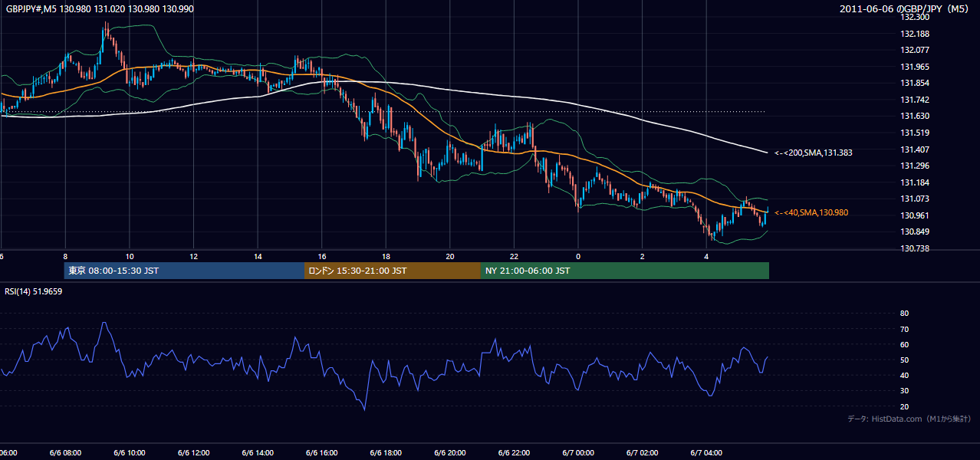Click the price scale value 130.849
Viewport: 980px width, 460px height.
point(914,232)
